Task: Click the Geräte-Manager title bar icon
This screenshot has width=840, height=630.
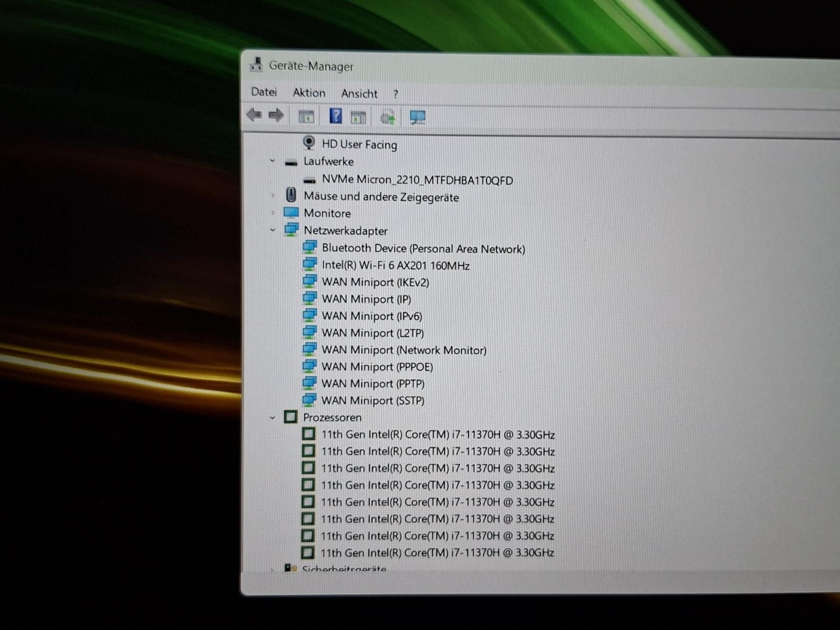Action: click(x=256, y=65)
